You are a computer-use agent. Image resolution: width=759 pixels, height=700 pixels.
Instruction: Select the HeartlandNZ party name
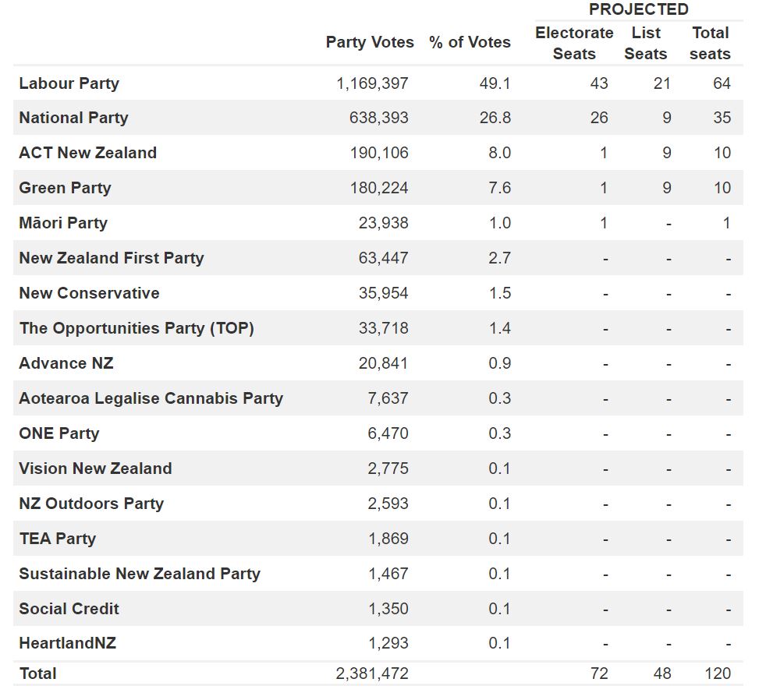tap(67, 643)
